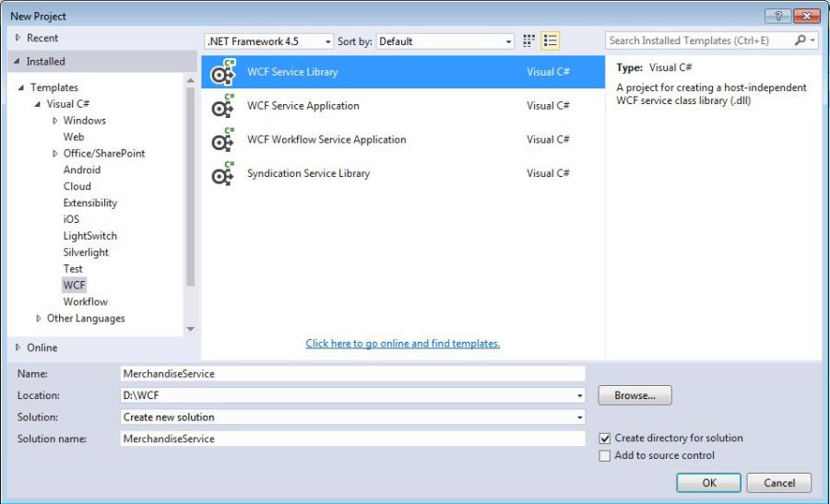Viewport: 830px width, 504px height.
Task: Collapse the Visual C# tree node
Action: pyautogui.click(x=38, y=103)
